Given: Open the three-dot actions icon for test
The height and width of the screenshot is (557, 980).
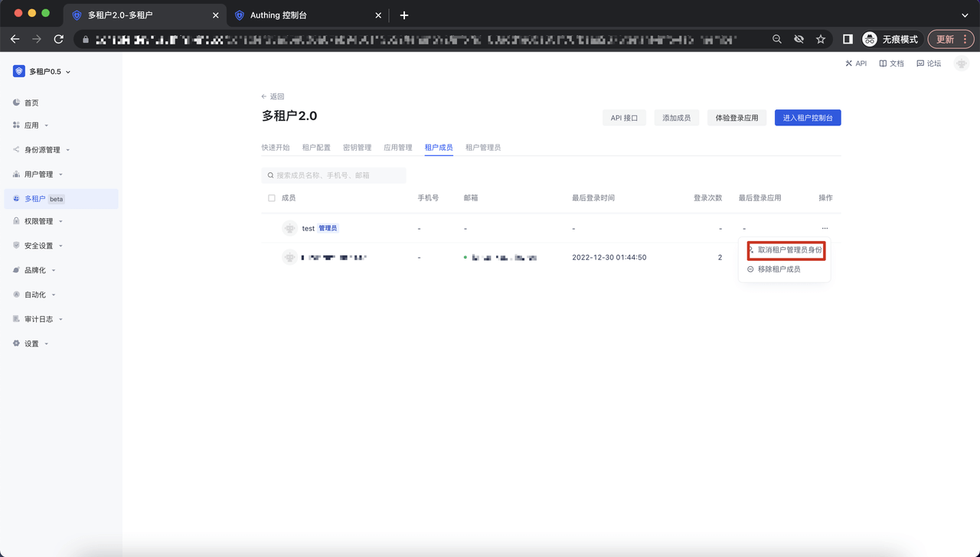Looking at the screenshot, I should click(x=825, y=228).
